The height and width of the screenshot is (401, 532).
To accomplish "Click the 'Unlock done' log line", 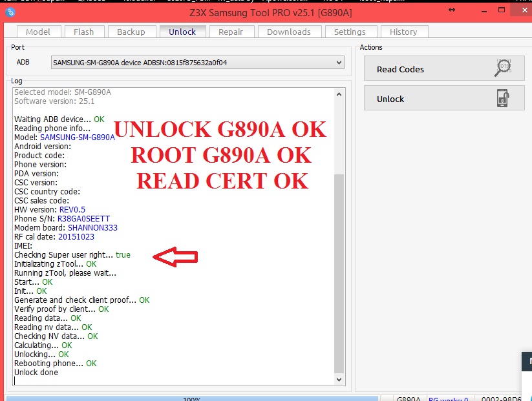I will point(36,372).
